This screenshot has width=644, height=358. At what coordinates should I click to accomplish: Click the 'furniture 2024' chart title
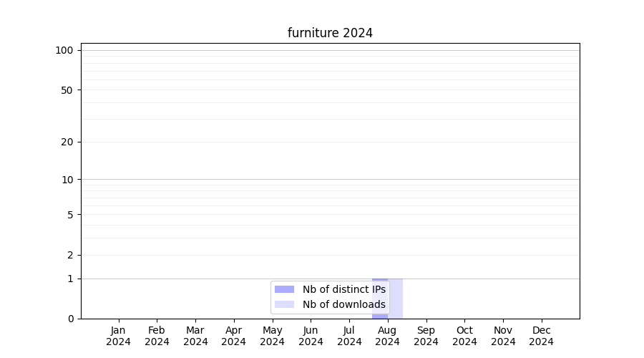[330, 33]
